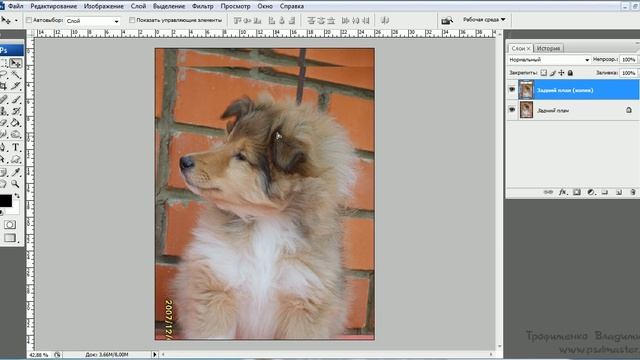Toggle lock image pixels brush icon

(553, 73)
